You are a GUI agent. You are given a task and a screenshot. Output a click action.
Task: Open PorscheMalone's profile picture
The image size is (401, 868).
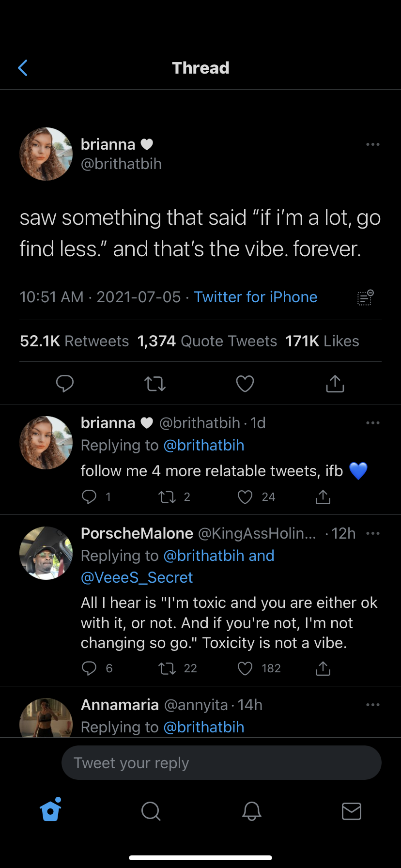[46, 553]
